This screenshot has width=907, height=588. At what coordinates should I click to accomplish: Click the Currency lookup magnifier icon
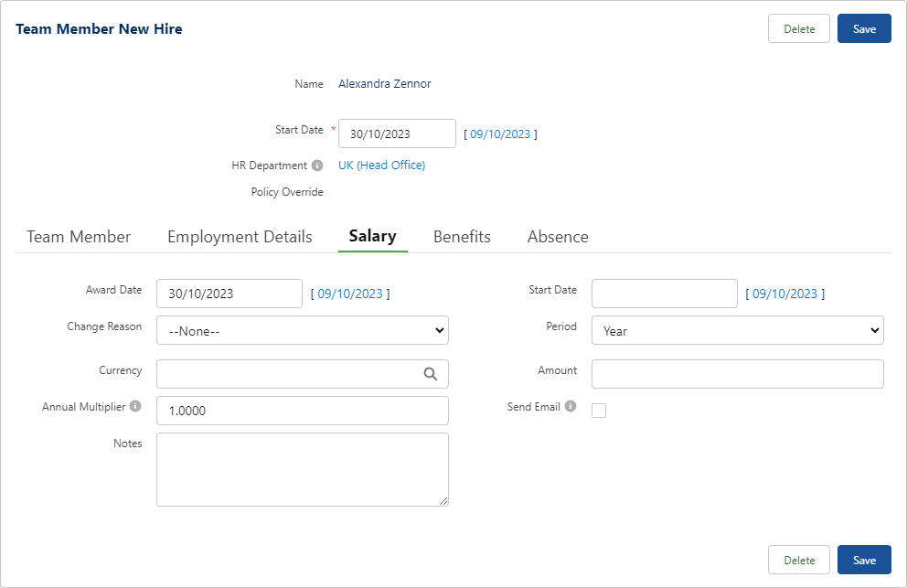click(x=430, y=374)
